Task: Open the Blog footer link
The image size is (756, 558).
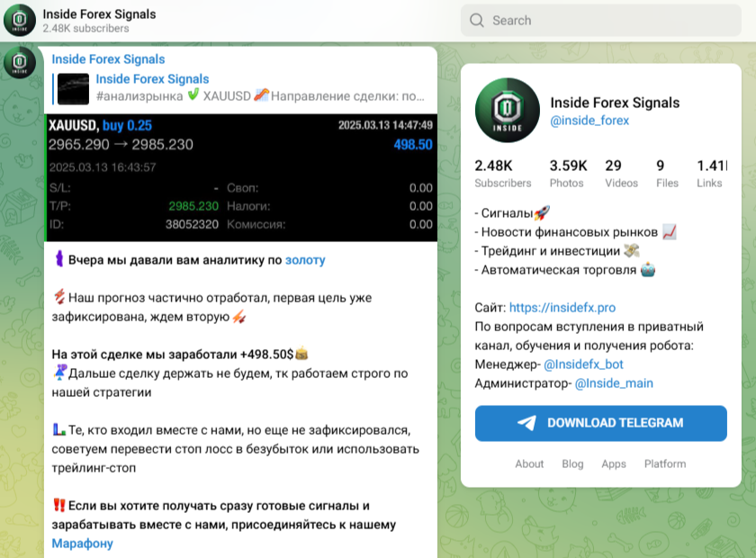Action: [572, 464]
